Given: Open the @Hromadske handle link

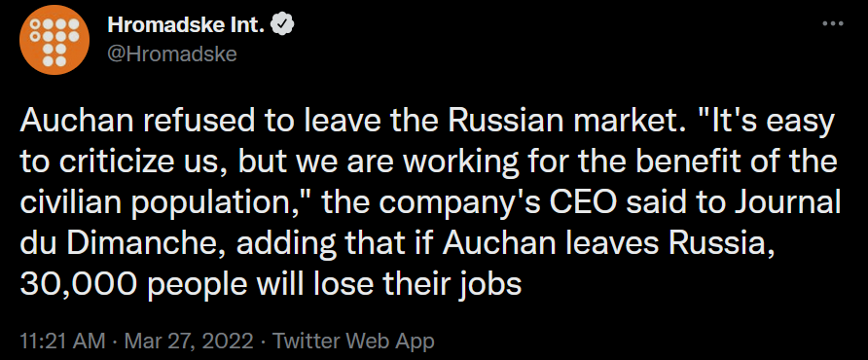Looking at the screenshot, I should 172,54.
